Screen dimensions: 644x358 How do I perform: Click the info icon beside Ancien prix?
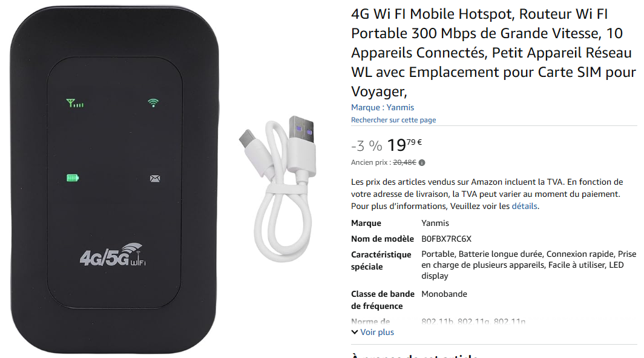click(x=422, y=163)
